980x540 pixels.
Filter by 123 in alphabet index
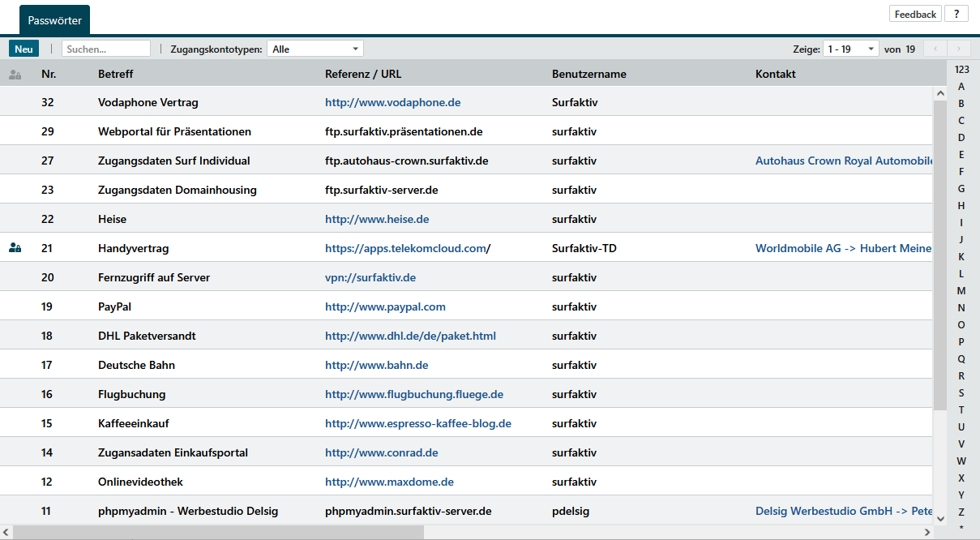click(x=961, y=70)
